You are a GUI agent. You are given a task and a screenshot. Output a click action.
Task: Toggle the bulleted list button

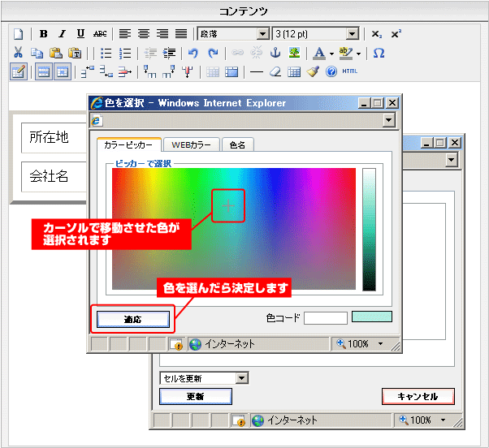pyautogui.click(x=106, y=53)
